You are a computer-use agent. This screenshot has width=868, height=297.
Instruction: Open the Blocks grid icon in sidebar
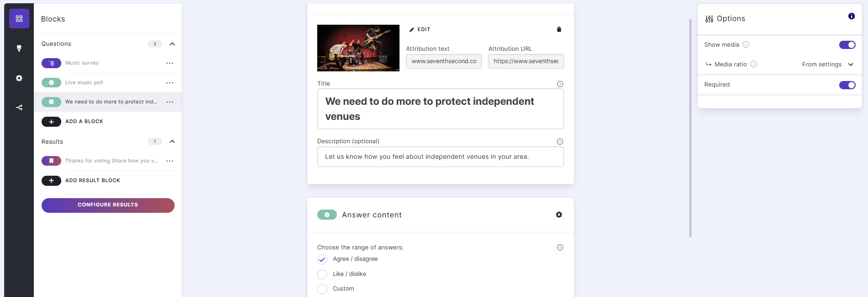click(19, 19)
